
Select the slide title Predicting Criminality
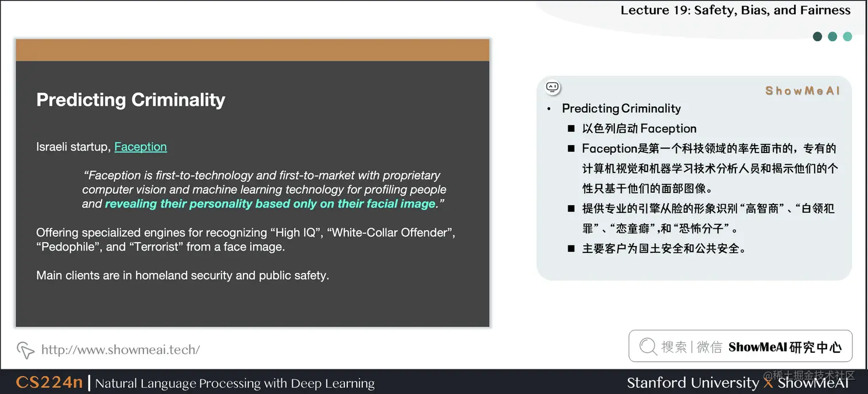pyautogui.click(x=131, y=100)
